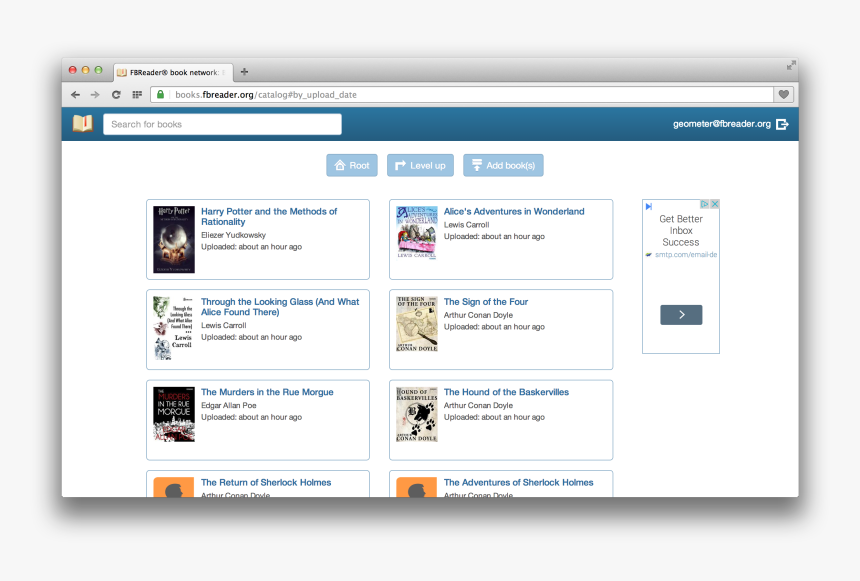
Task: Click the Get Better Inbox Success ad text
Action: 681,230
